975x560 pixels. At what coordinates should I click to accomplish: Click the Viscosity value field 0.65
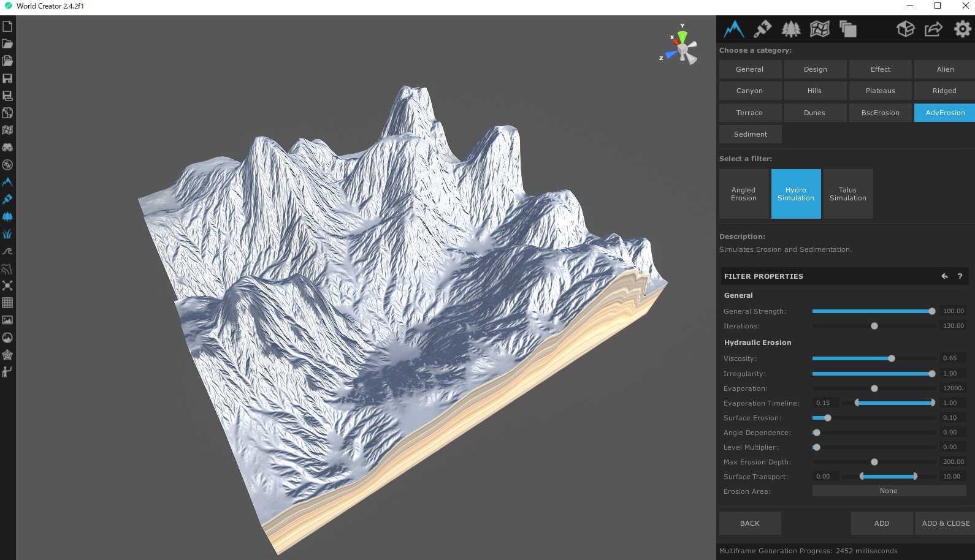953,358
